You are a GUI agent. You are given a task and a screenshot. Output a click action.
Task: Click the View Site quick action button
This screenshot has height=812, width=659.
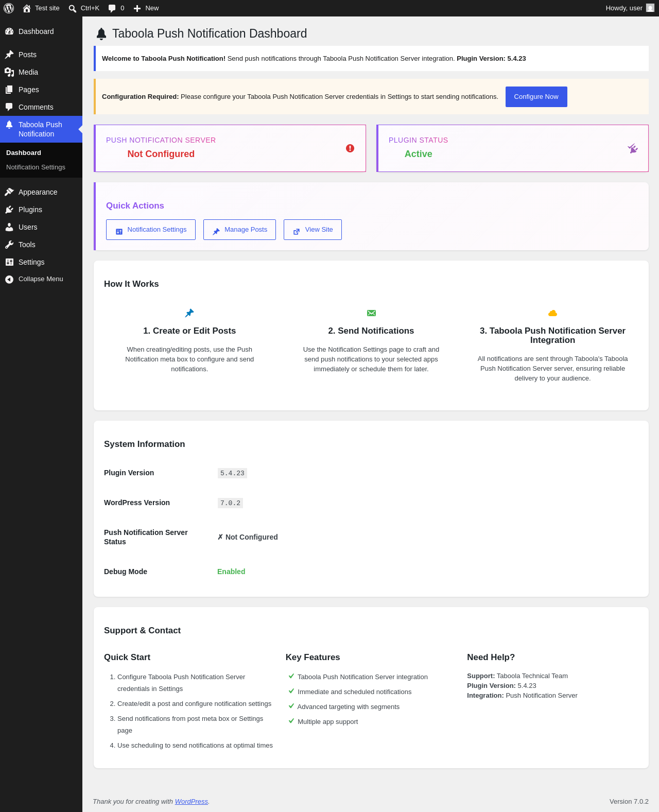(x=313, y=230)
